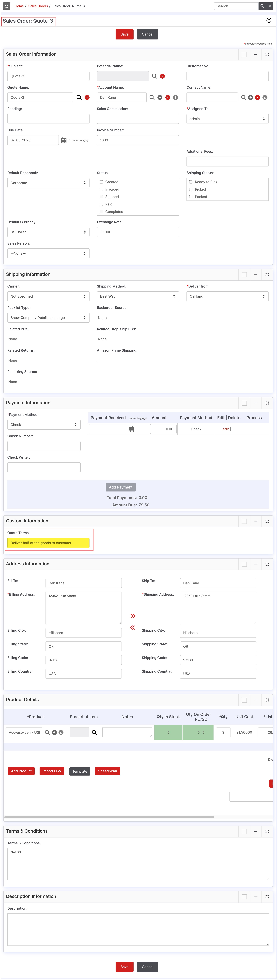Add a new contact with the plus icon
The image size is (278, 980).
[x=251, y=97]
